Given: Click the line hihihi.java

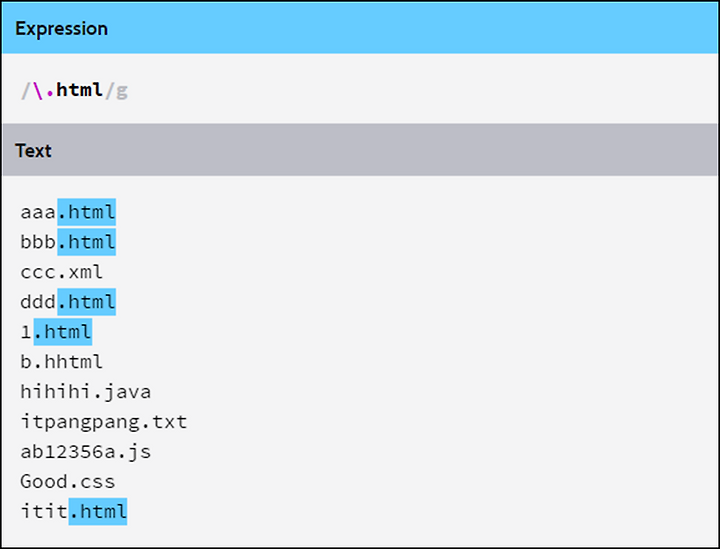Looking at the screenshot, I should click(x=86, y=392).
